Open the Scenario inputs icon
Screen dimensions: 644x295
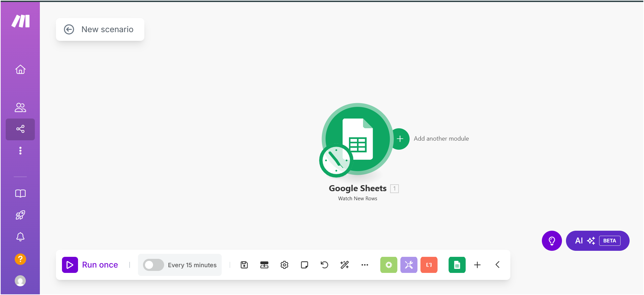coord(264,265)
